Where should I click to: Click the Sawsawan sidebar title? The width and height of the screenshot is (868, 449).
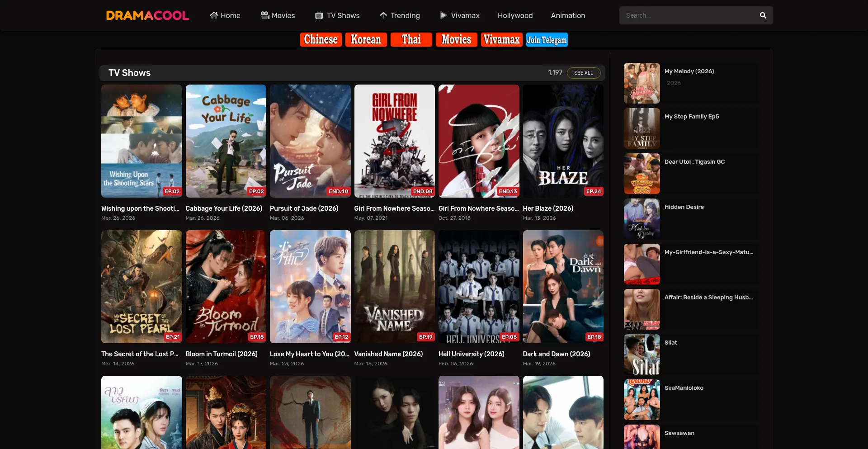[x=679, y=433]
